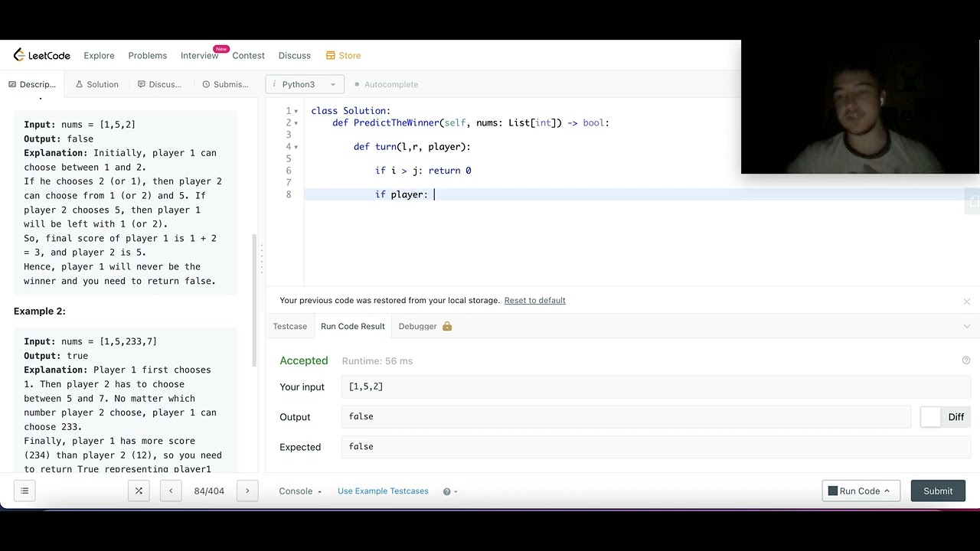Click the Runtime: 56 ms text

377,361
